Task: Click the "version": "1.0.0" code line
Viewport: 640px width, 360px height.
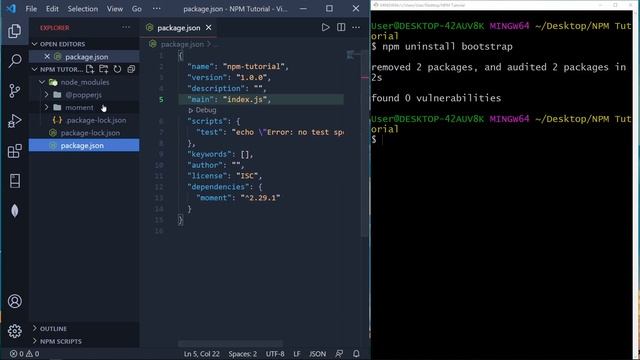Action: 229,78
